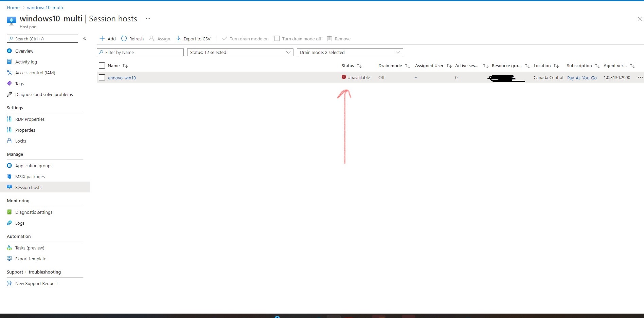Sort the table by Name column

point(118,66)
